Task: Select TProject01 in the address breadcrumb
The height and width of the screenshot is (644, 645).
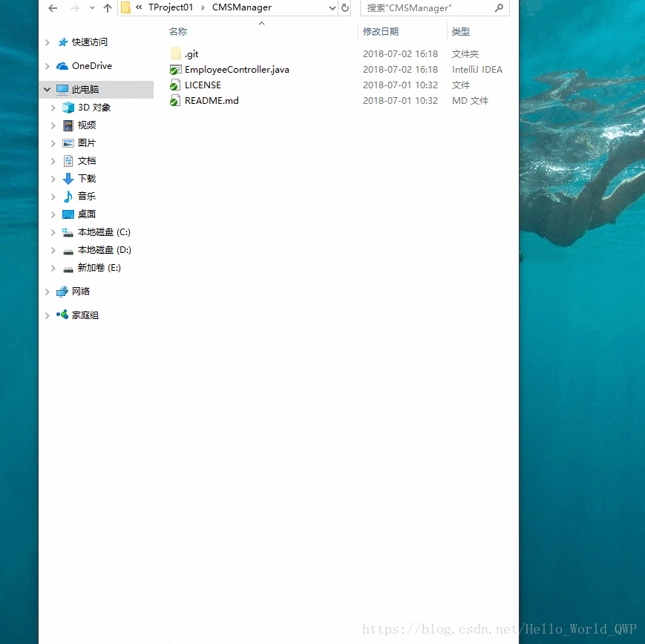Action: tap(171, 7)
